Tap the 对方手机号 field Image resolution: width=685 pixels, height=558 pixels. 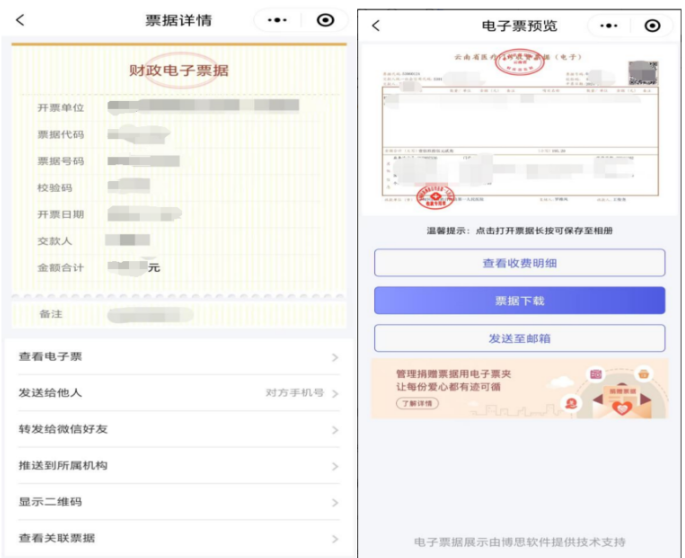tap(294, 393)
